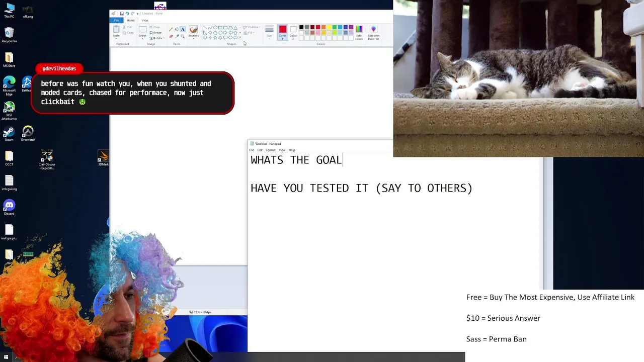Choose the Select tool in Paint
644x362 pixels.
coord(142,32)
